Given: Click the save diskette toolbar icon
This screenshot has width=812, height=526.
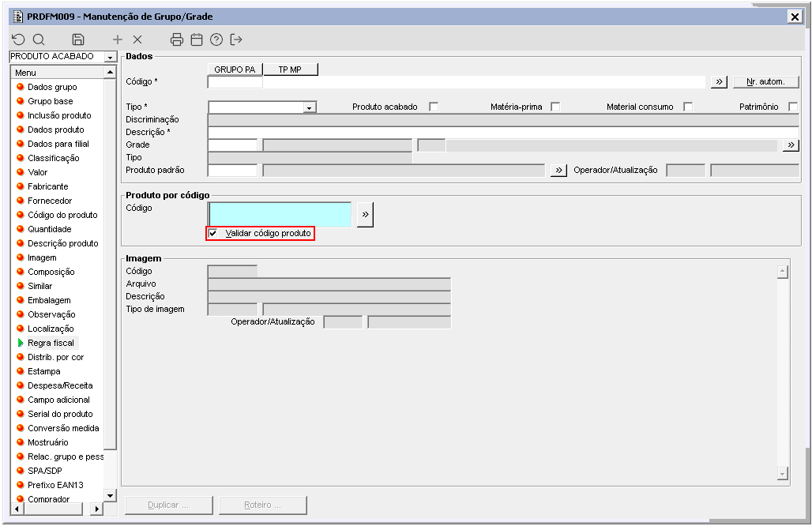Looking at the screenshot, I should pyautogui.click(x=78, y=39).
